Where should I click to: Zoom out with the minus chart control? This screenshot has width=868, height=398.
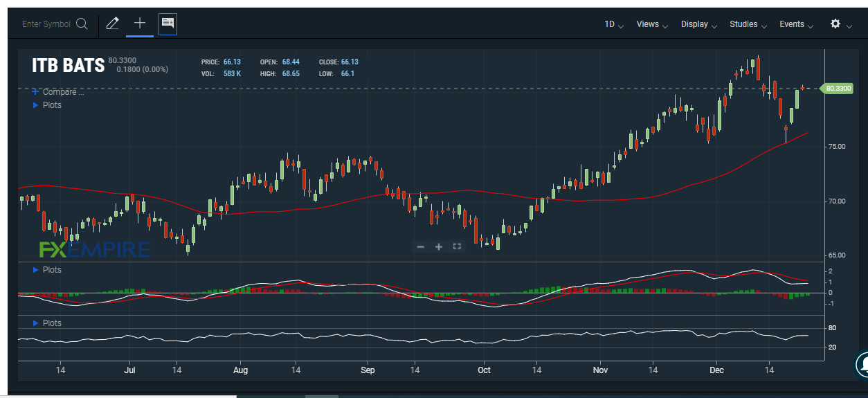pos(420,246)
